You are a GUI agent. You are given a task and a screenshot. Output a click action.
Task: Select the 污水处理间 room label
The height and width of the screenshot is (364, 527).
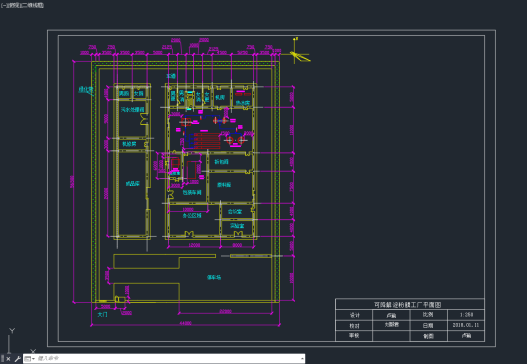pos(132,110)
